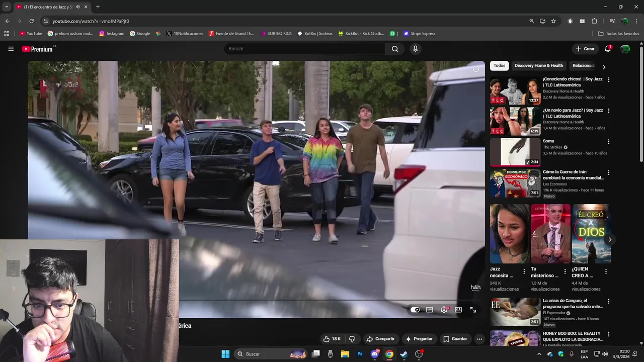Viewport: 644px width, 362px height.
Task: Click the address bar URL
Action: coord(91,21)
